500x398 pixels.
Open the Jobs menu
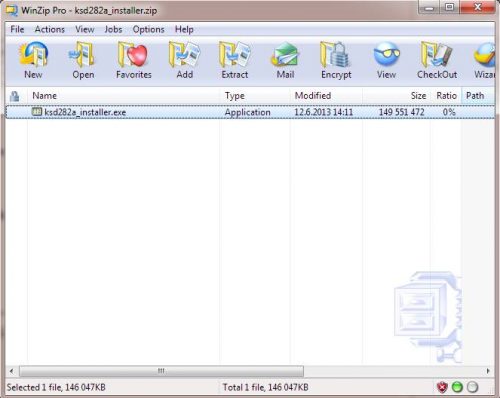pos(113,29)
